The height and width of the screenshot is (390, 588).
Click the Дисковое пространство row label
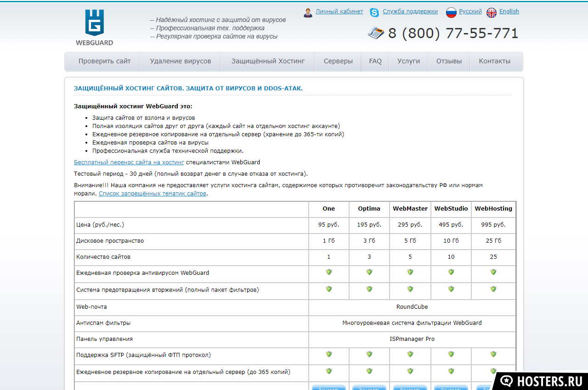[110, 241]
